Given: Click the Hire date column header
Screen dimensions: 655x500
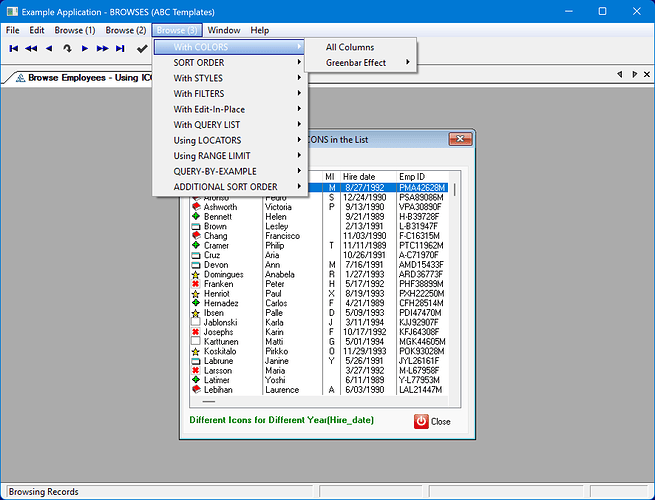Looking at the screenshot, I should point(368,177).
